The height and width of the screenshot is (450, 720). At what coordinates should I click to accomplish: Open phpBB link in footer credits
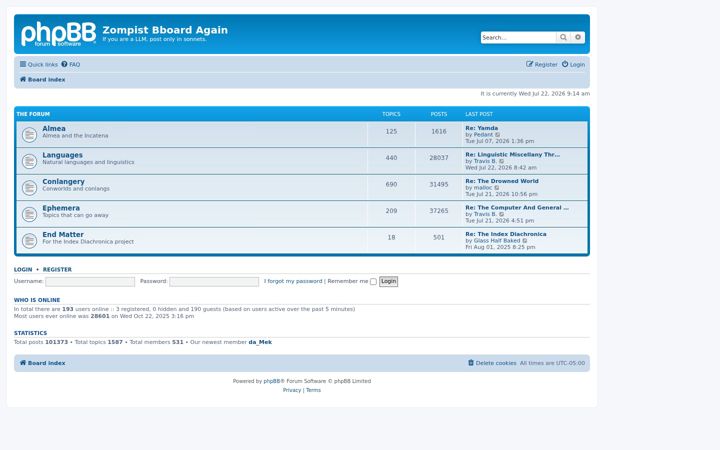pos(271,381)
